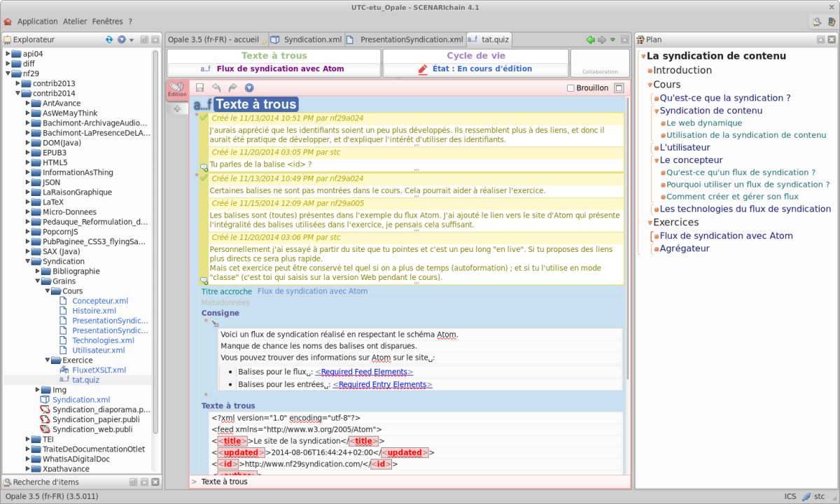Click the ICS status bar entry
Viewport: 840px width, 504px height.
coord(790,496)
